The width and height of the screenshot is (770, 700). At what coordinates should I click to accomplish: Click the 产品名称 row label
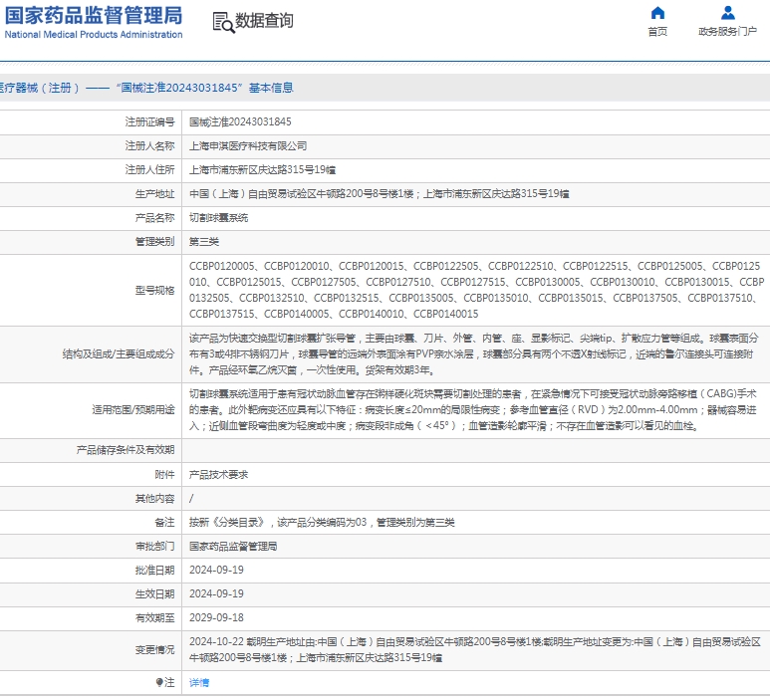point(154,217)
